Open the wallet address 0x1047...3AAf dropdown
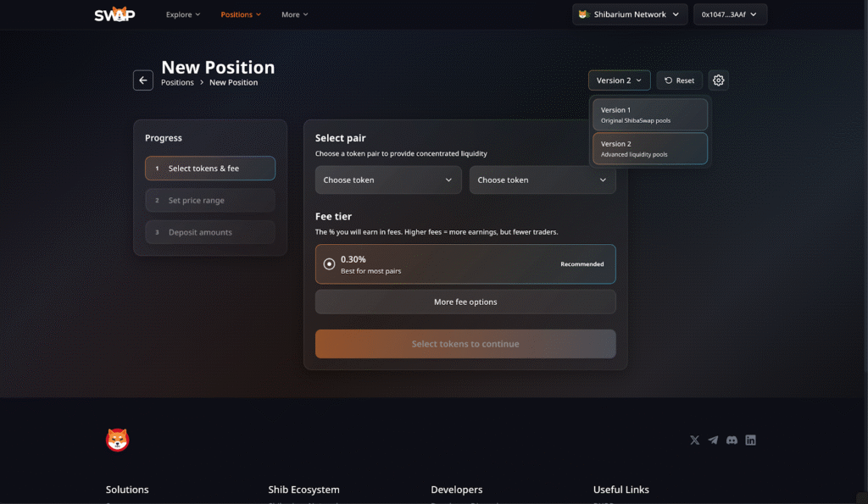Image resolution: width=868 pixels, height=504 pixels. click(x=730, y=14)
